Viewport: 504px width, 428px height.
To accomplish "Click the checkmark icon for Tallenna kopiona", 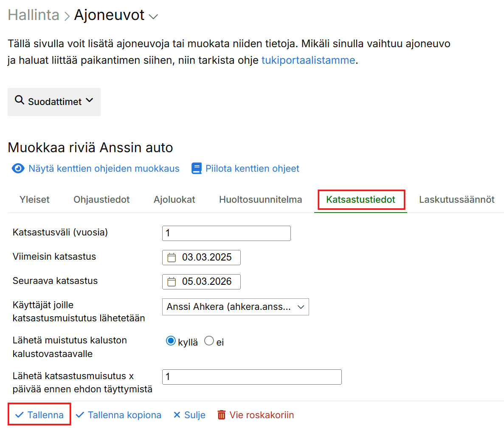I will pyautogui.click(x=80, y=415).
